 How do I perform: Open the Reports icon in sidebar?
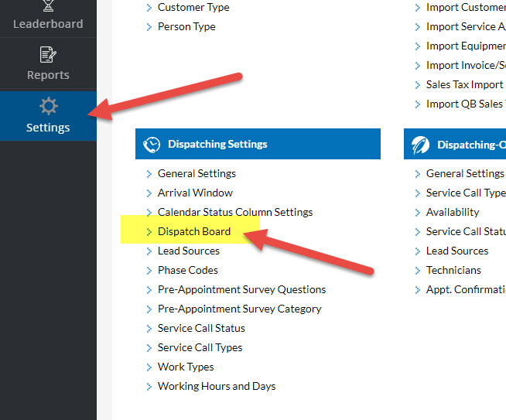(48, 55)
